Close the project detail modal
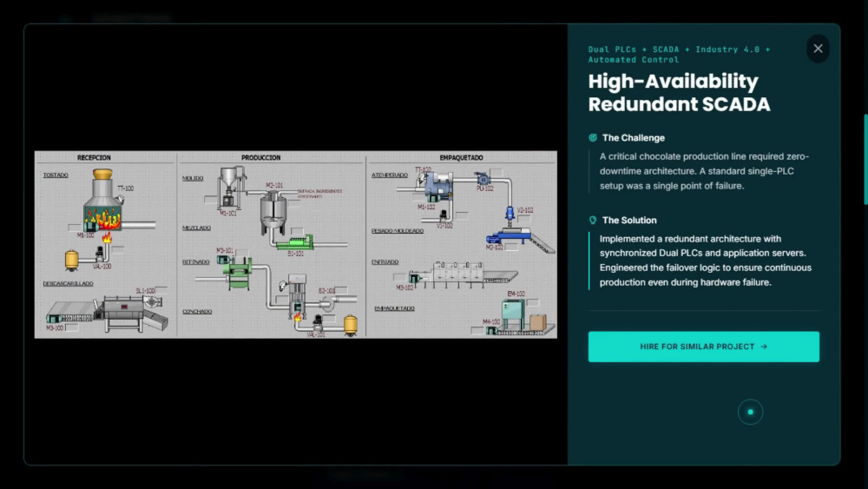The width and height of the screenshot is (868, 489). pos(818,49)
